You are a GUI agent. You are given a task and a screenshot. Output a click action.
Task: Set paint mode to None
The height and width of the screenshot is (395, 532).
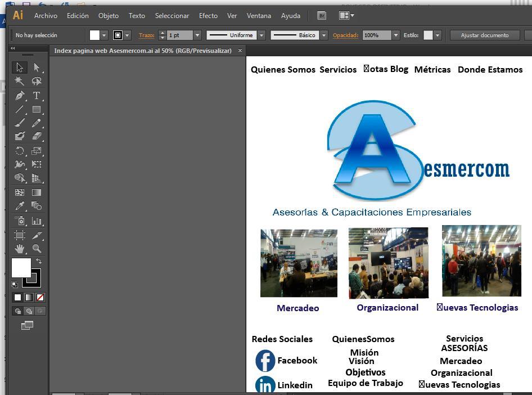coord(40,297)
